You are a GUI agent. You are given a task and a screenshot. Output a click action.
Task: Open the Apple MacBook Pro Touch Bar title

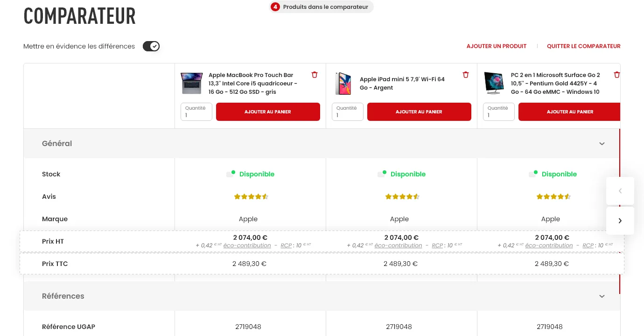coord(253,84)
